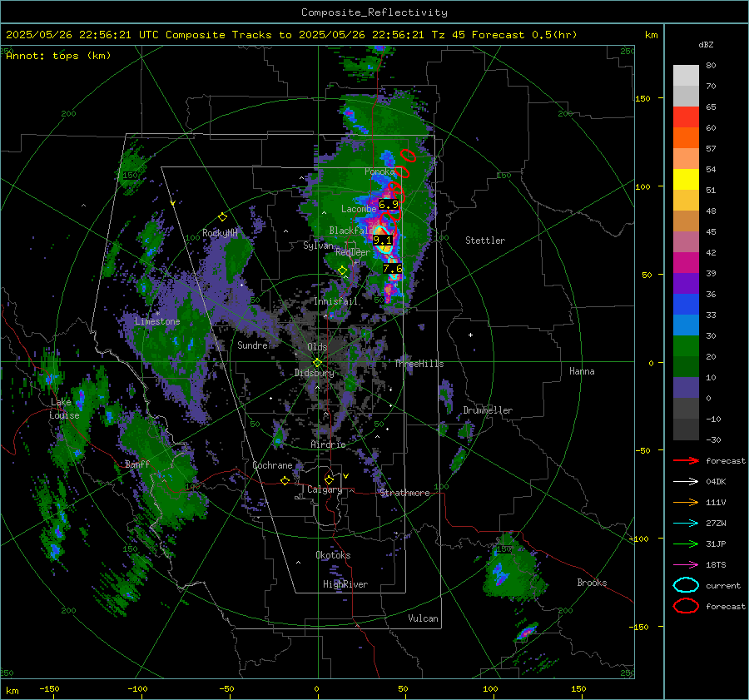This screenshot has height=700, width=749.
Task: Select the yellow diamond marker below RedDeer
Action: coord(342,271)
